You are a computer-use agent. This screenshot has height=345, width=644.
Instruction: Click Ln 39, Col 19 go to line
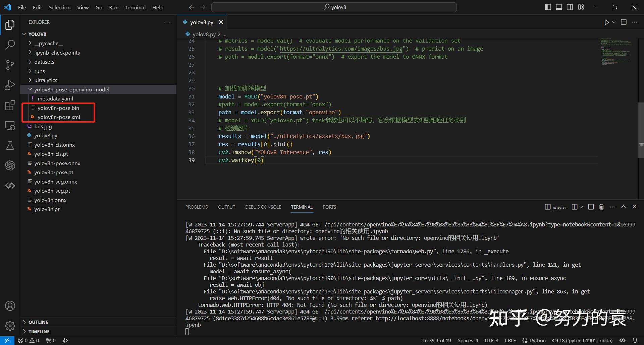tap(436, 340)
